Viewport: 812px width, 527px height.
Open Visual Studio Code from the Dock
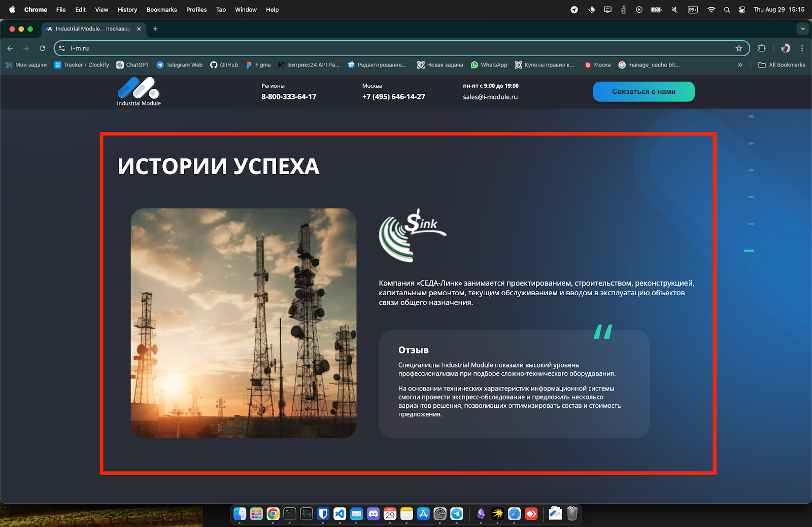click(x=340, y=514)
